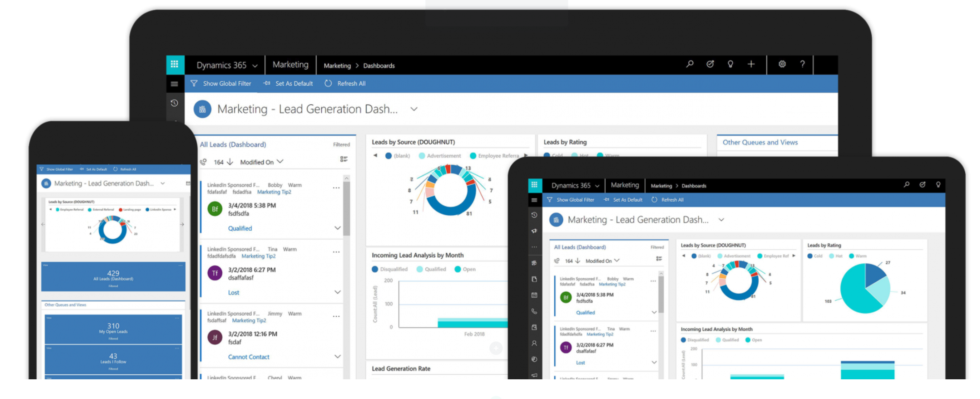Image resolution: width=980 pixels, height=399 pixels.
Task: Toggle Warm rating legend on small tablet
Action: 858,256
